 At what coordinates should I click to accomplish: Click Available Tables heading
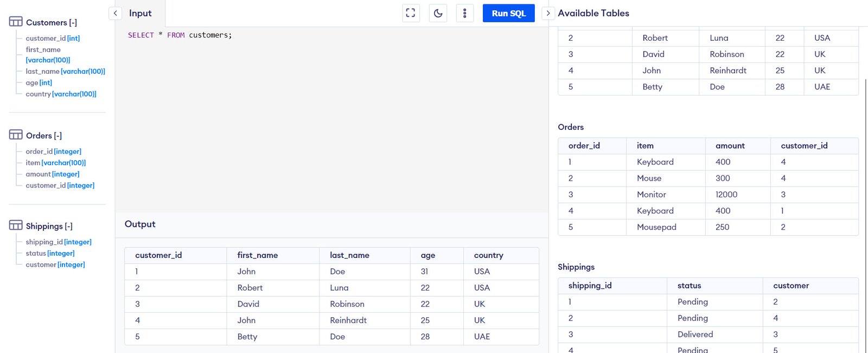[x=593, y=13]
